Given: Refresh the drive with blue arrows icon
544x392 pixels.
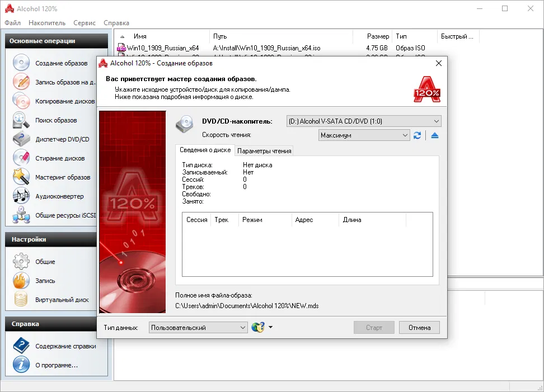Looking at the screenshot, I should (x=417, y=135).
